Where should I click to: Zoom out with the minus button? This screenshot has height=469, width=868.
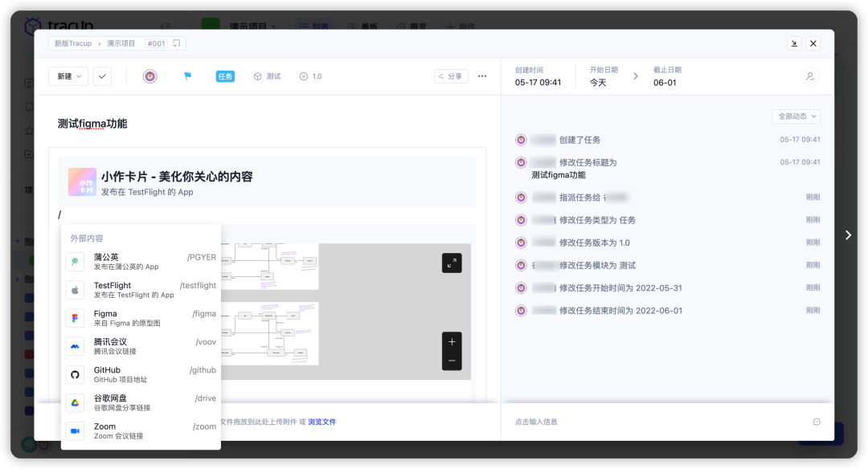pyautogui.click(x=452, y=361)
